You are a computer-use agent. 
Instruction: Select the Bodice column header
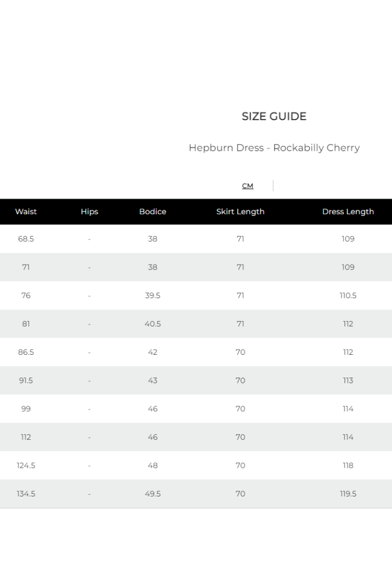point(153,211)
